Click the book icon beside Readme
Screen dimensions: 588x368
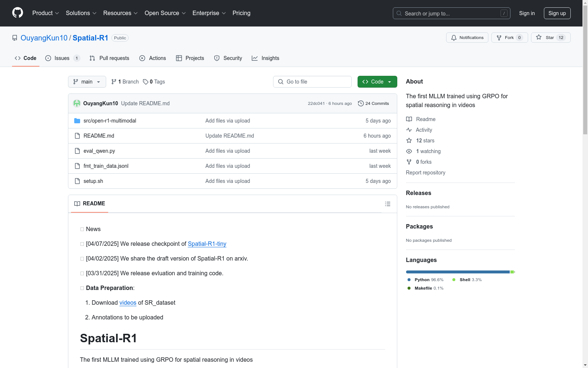pyautogui.click(x=409, y=119)
